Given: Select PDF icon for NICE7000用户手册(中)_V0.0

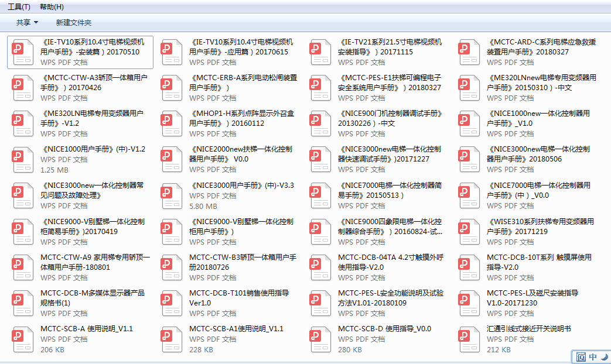Looking at the screenshot, I should point(469,196).
